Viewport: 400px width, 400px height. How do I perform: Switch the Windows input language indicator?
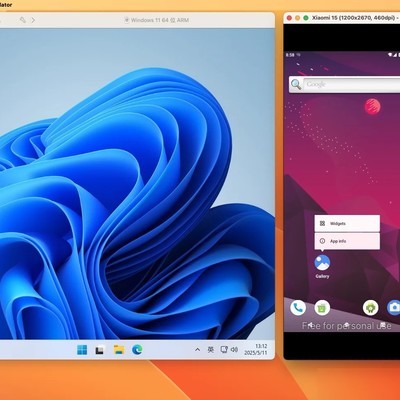pos(211,350)
